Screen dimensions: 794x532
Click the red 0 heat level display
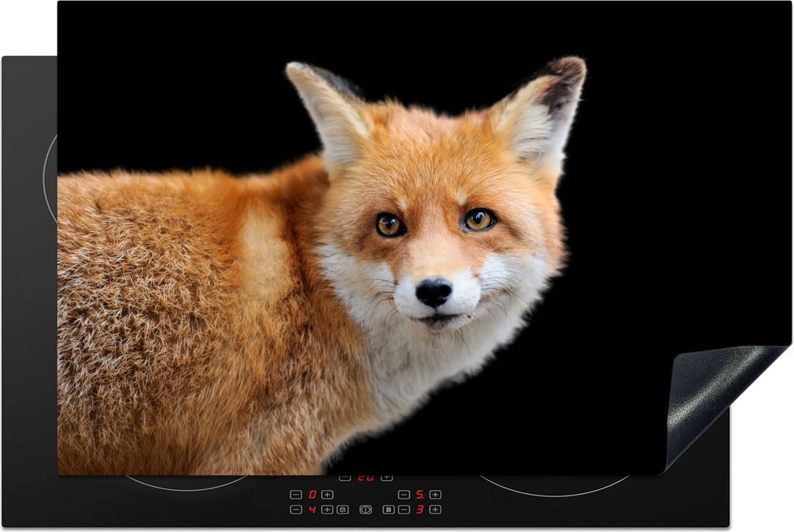click(x=312, y=495)
